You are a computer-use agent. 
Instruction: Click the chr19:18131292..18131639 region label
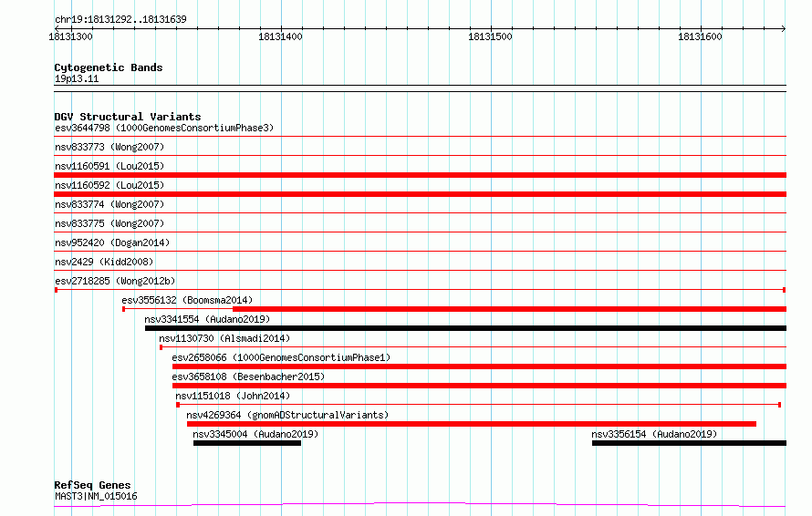[x=120, y=19]
